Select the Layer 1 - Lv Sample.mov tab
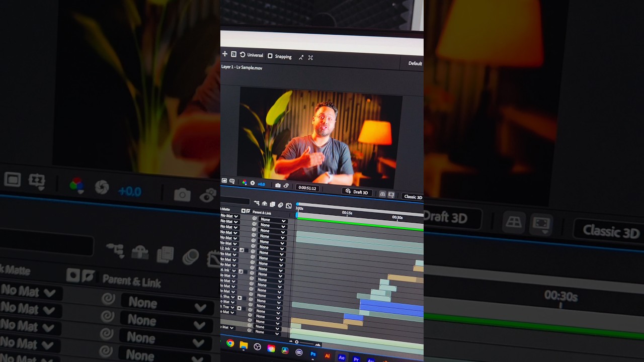 pos(242,67)
